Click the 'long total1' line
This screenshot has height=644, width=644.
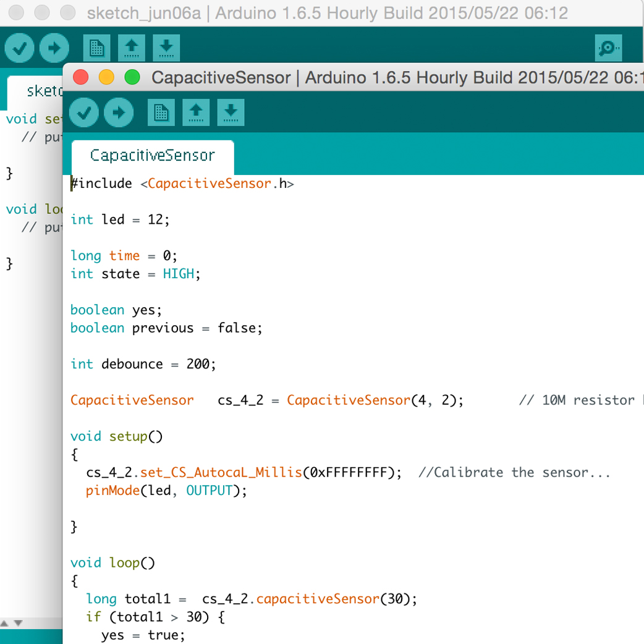252,599
